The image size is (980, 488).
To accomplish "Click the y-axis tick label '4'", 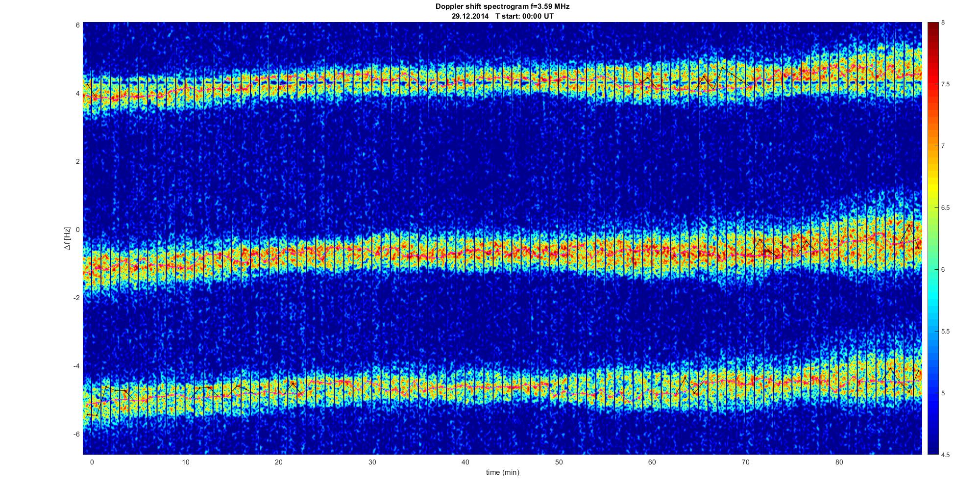I will [x=78, y=93].
